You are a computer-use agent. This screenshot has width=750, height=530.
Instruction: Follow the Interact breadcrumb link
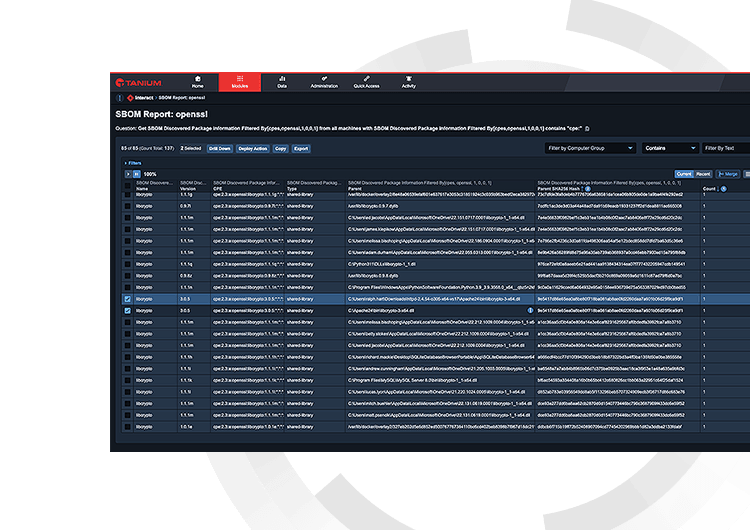point(144,98)
